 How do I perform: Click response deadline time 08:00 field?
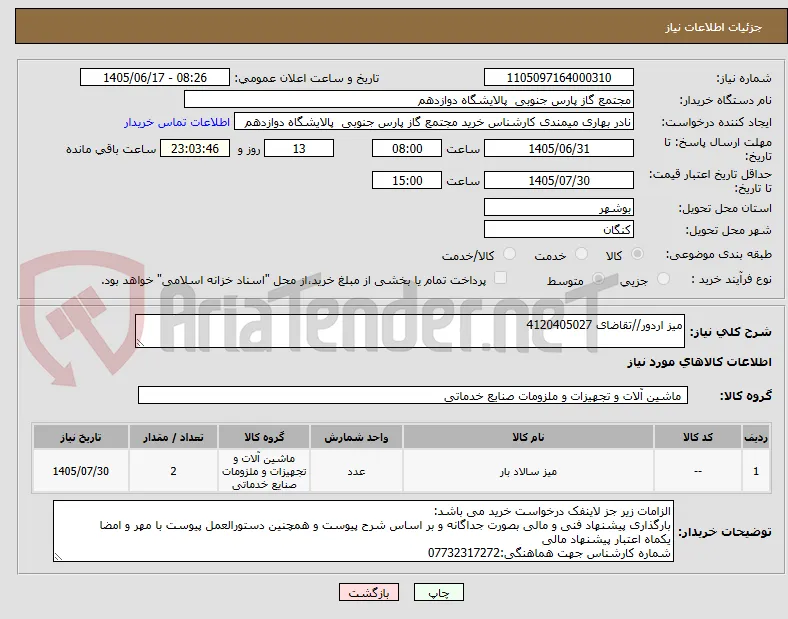coord(407,149)
